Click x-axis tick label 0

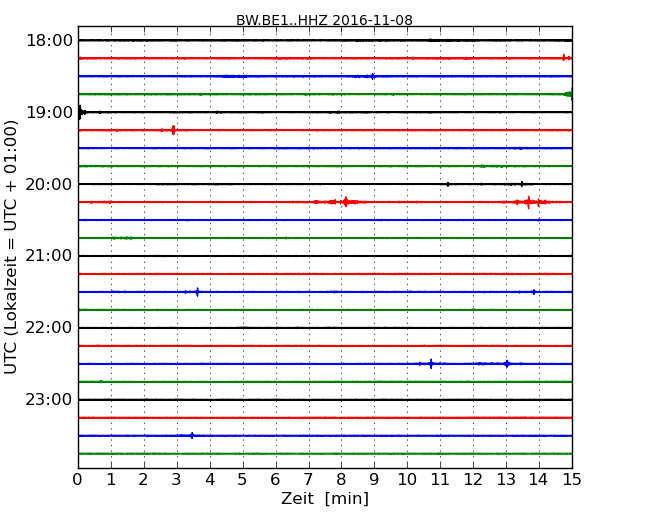click(78, 480)
